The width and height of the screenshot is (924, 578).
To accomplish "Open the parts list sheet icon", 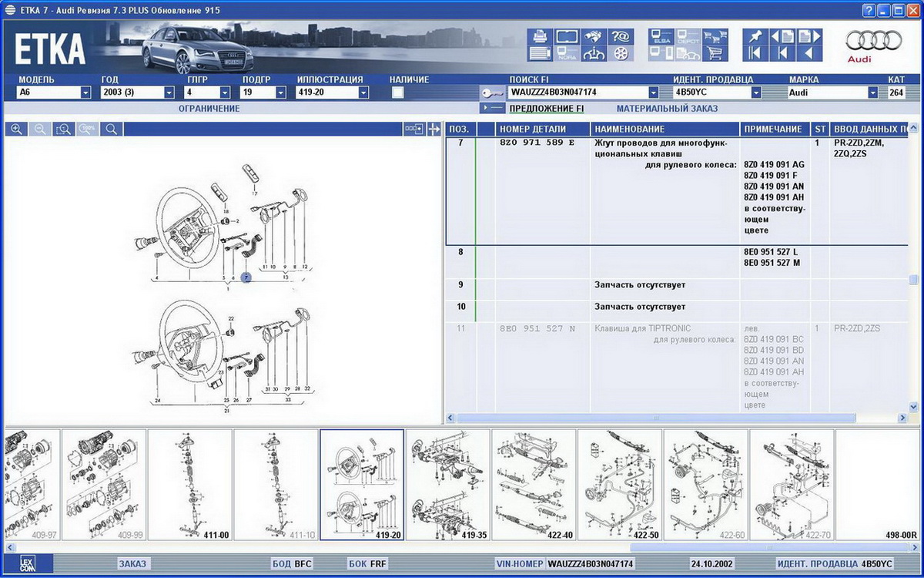I will [541, 53].
